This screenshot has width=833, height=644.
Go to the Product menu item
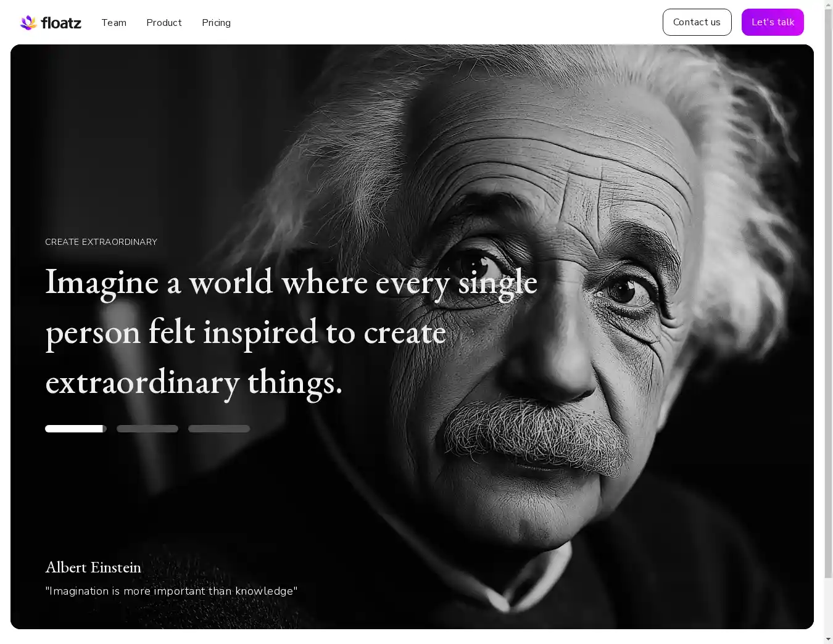(164, 23)
